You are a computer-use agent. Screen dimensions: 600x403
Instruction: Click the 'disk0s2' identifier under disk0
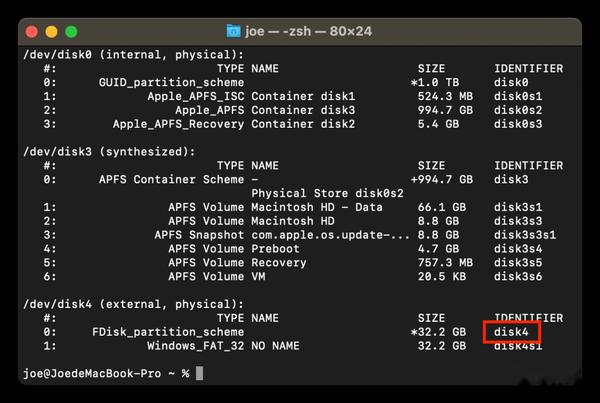518,110
